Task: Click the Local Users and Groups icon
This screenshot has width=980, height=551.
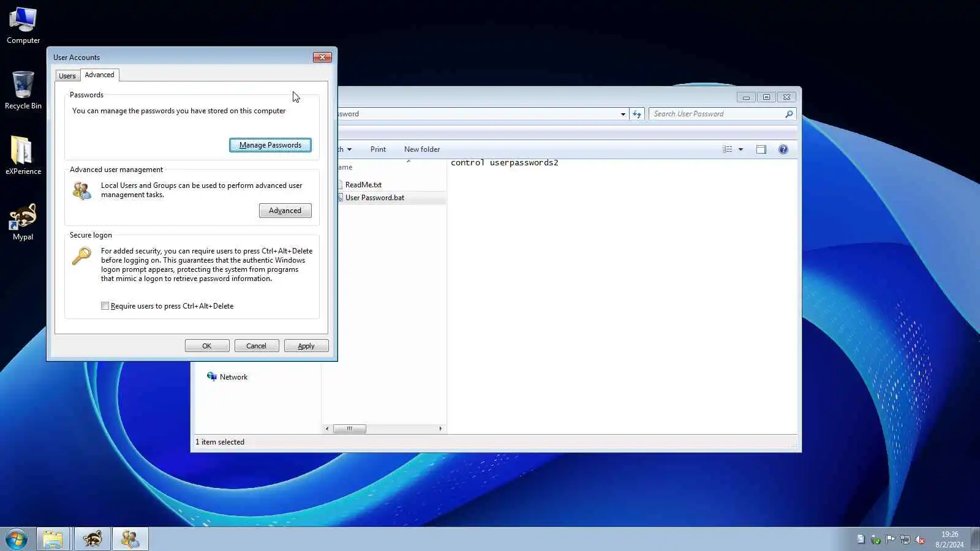Action: point(81,191)
